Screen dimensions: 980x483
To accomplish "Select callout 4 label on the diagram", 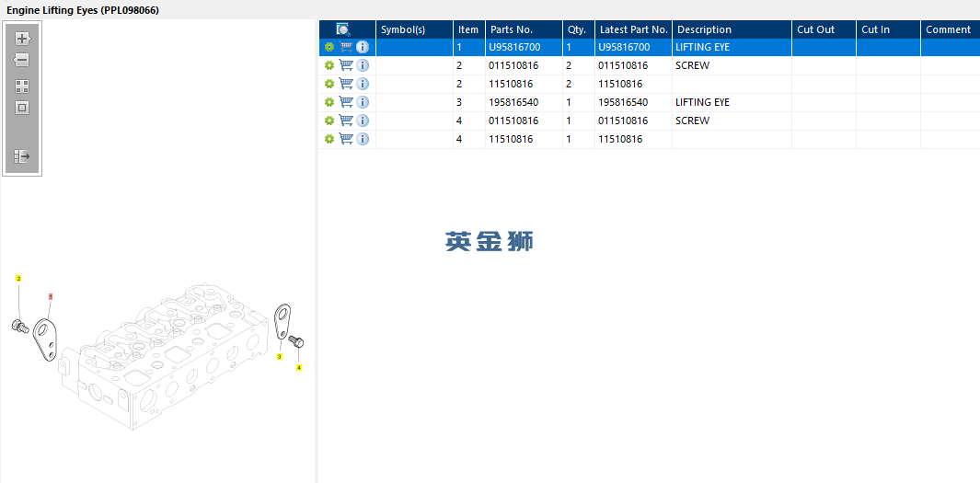I will tap(299, 367).
